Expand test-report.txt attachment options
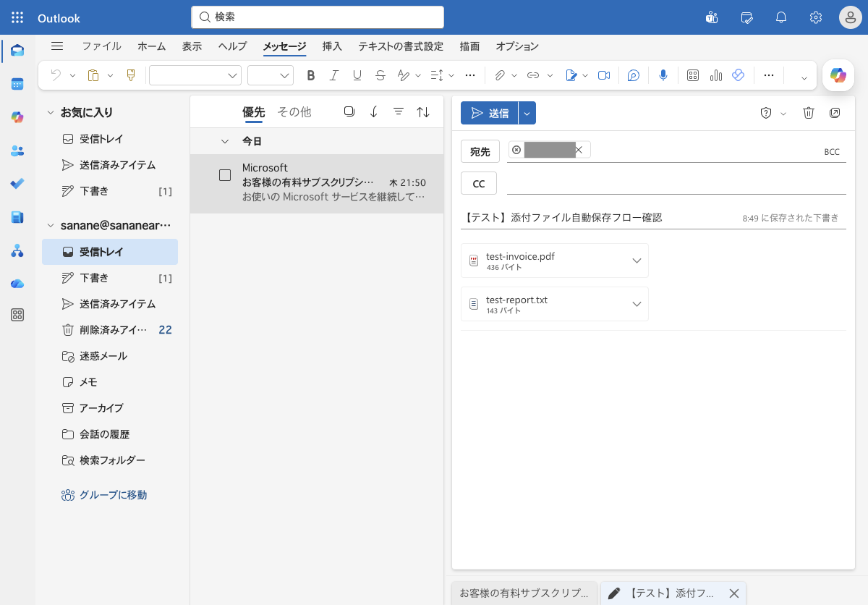This screenshot has width=868, height=605. pos(637,304)
